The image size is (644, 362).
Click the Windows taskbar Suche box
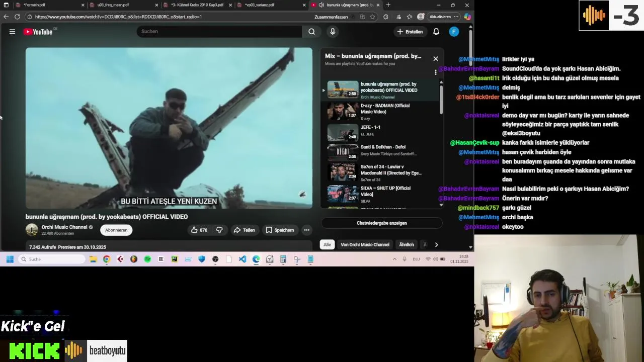[x=52, y=259]
